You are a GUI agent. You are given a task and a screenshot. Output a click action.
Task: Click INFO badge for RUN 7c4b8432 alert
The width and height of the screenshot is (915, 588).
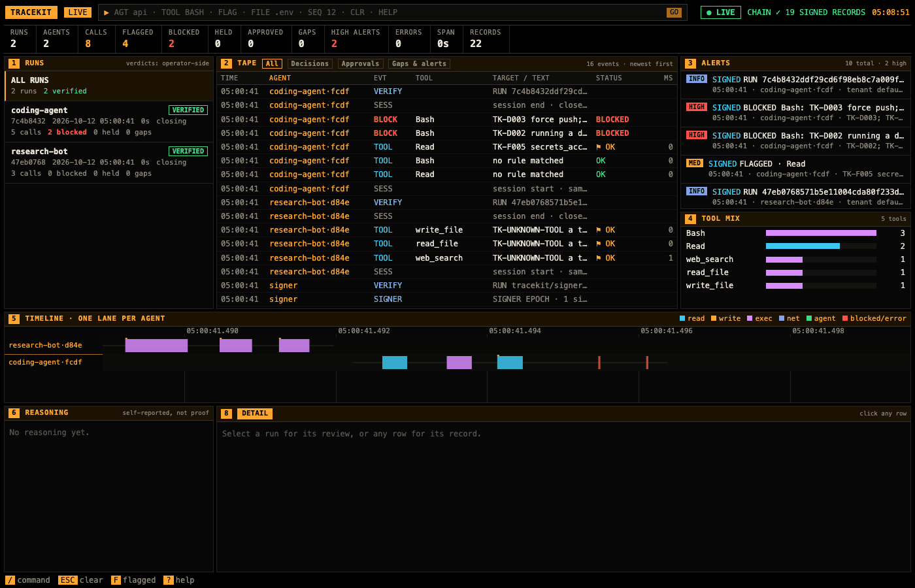pos(697,79)
